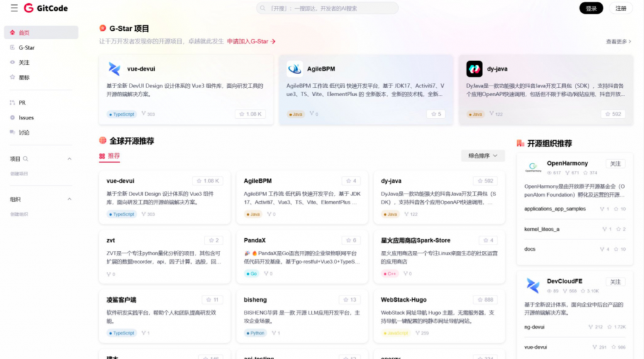Star the zvt project card

[x=214, y=240]
